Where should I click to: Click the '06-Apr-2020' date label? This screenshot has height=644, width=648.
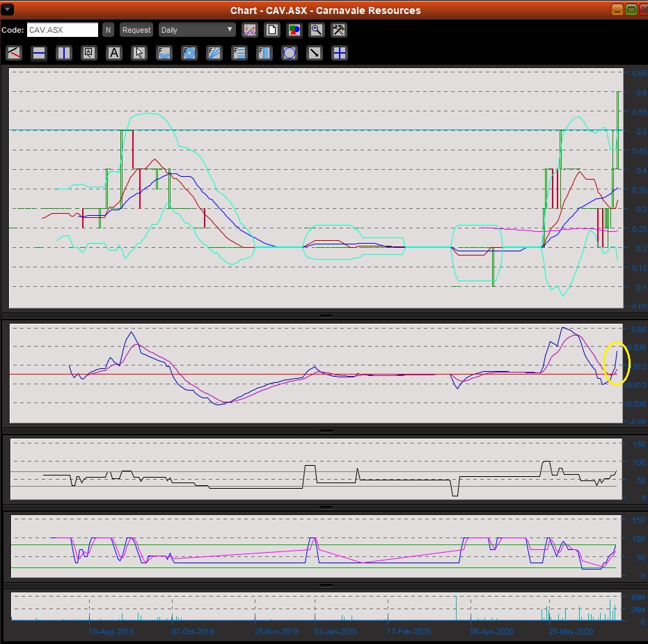click(491, 631)
